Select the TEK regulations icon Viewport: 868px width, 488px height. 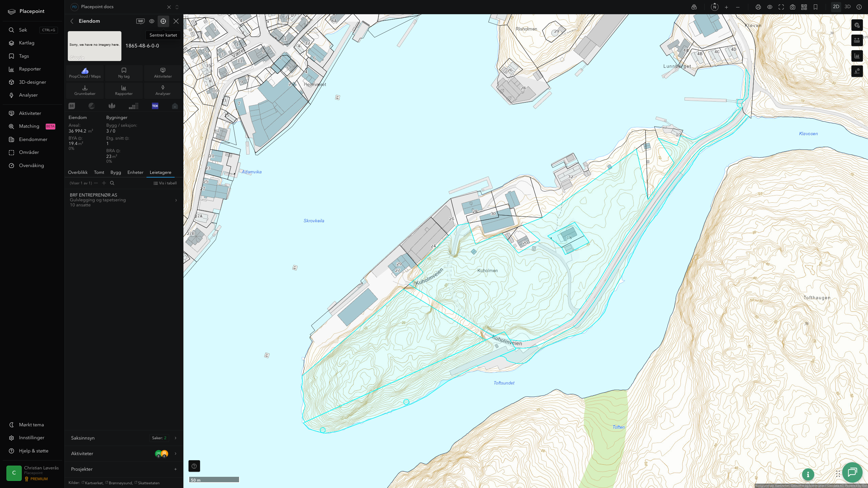pos(155,106)
